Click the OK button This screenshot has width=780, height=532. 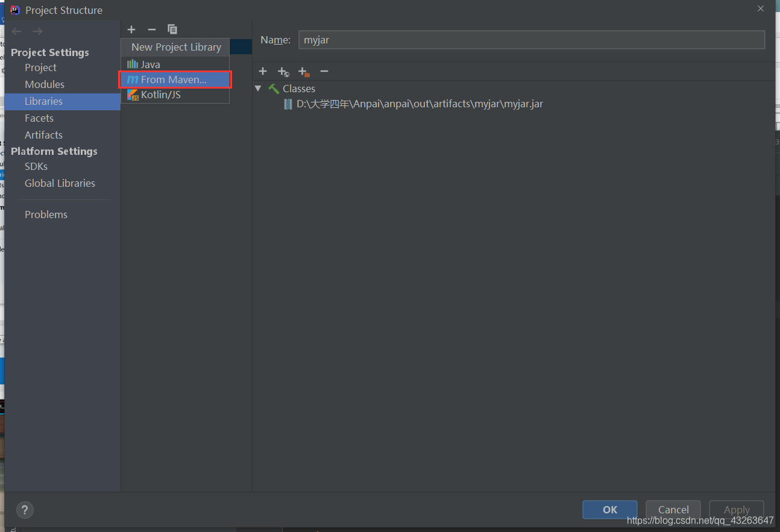point(610,510)
